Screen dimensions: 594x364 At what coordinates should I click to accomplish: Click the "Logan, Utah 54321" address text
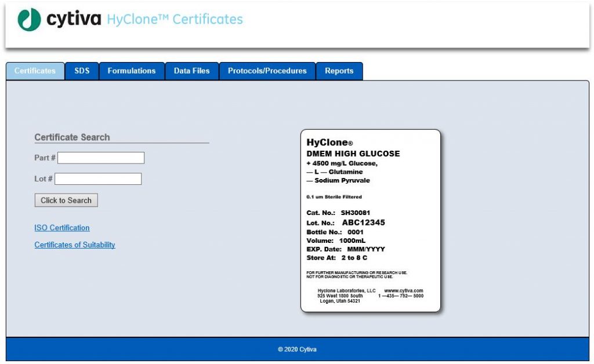pos(340,301)
